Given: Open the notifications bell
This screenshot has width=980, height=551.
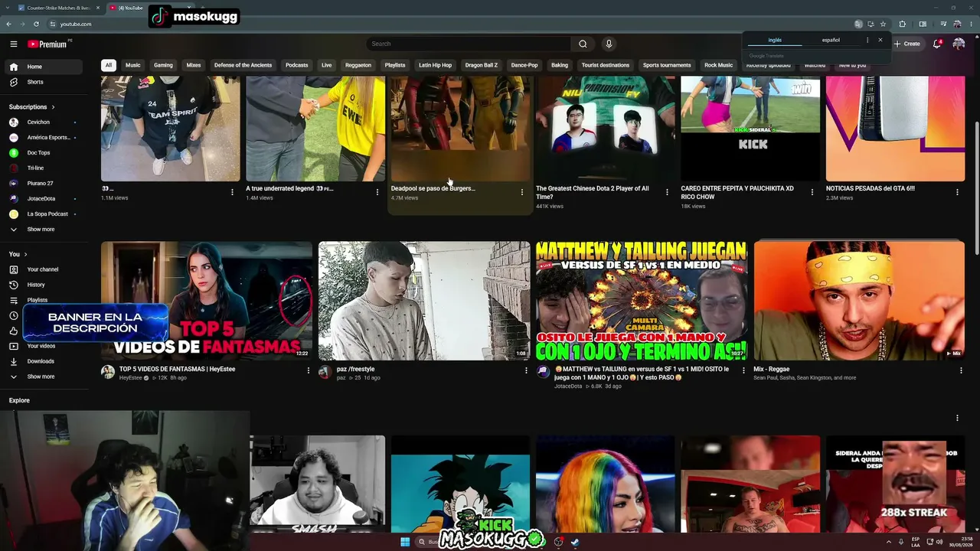Looking at the screenshot, I should 937,44.
